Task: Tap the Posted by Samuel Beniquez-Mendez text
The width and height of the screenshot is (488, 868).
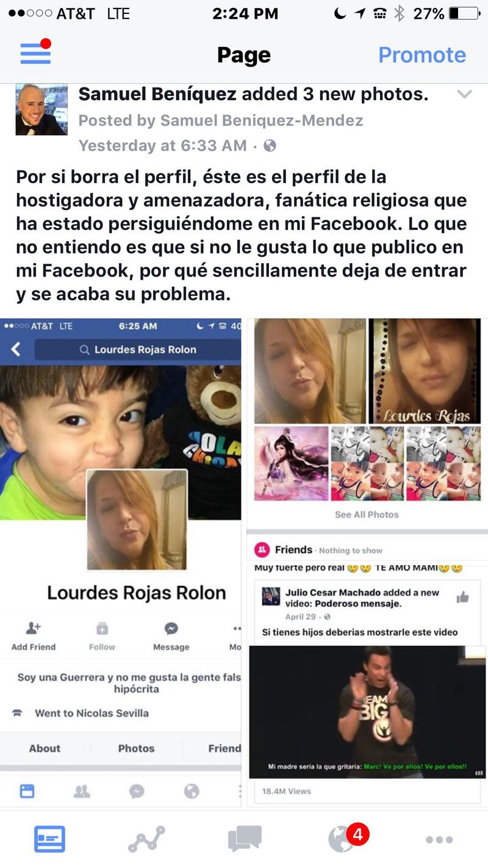Action: point(221,121)
